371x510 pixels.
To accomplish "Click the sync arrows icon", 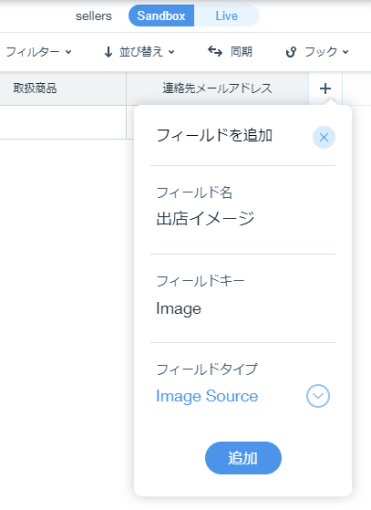I will (215, 51).
